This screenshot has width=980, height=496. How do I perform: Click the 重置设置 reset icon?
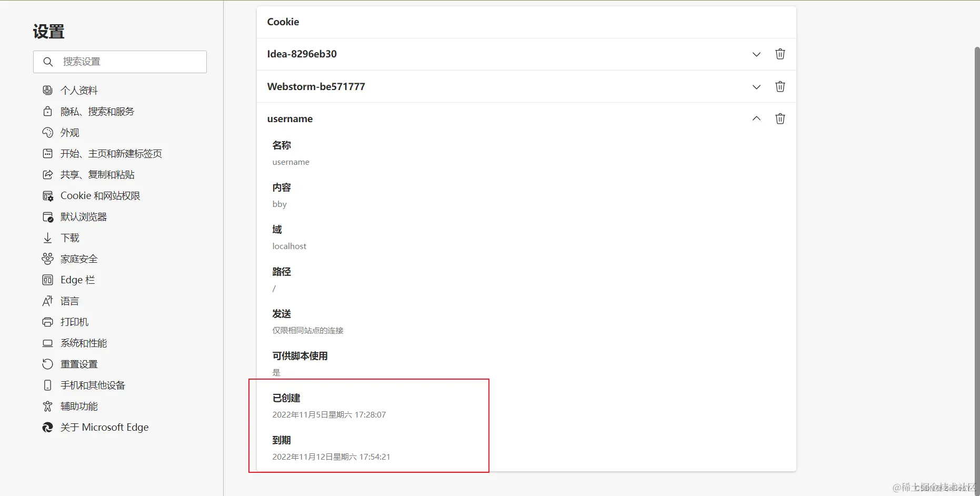point(47,364)
